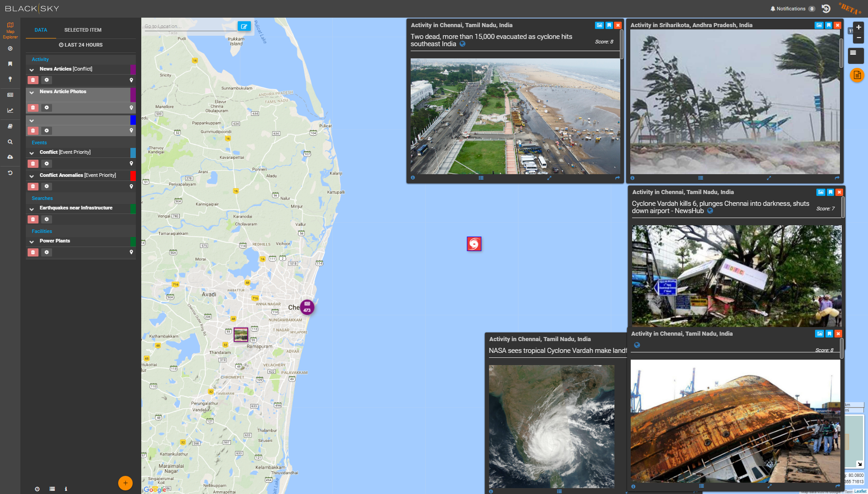Select the Data tab
Screen dimensions: 868x494
pyautogui.click(x=41, y=30)
